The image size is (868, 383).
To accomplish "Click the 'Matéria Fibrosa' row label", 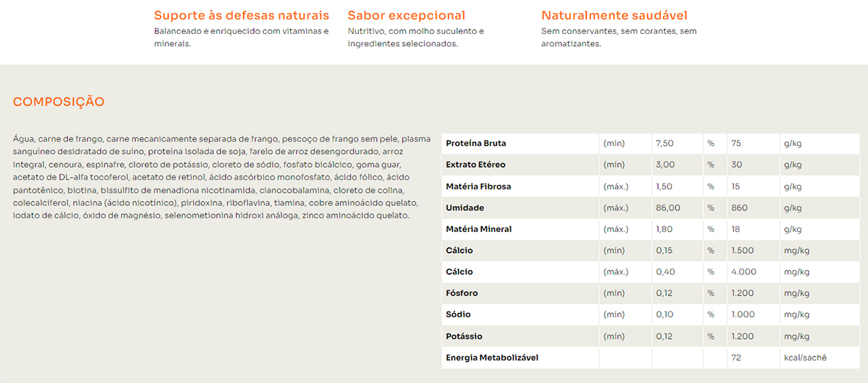I will (x=478, y=186).
